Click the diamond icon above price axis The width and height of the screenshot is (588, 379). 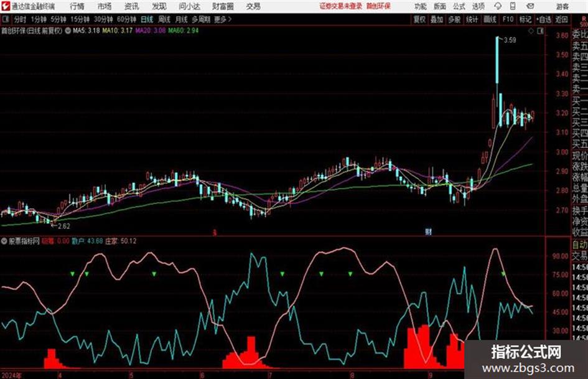coord(531,30)
